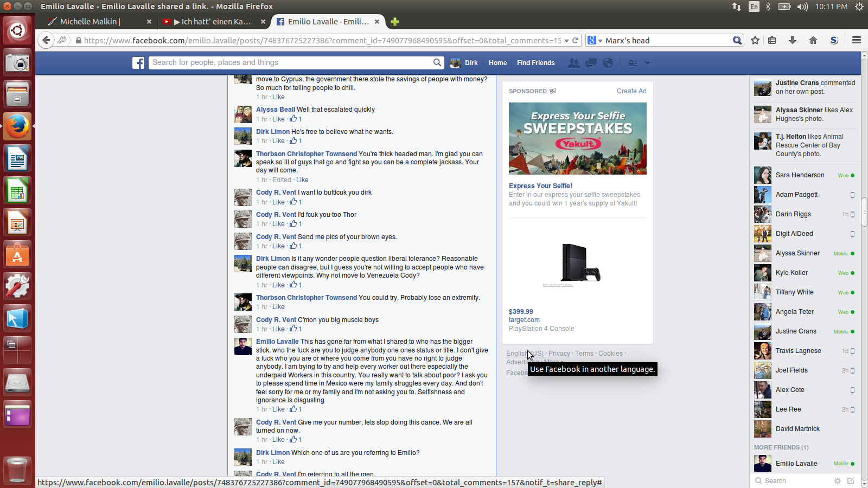Open the friend requests icon
This screenshot has width=868, height=488.
[x=573, y=63]
